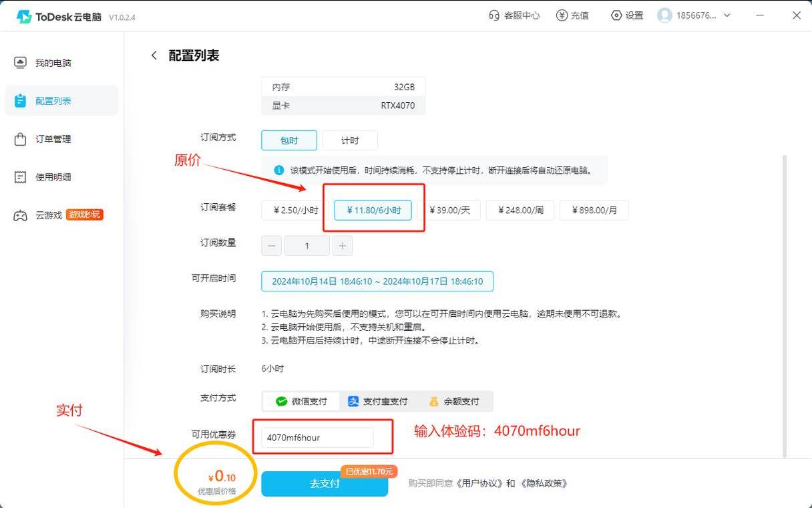Image resolution: width=812 pixels, height=508 pixels.
Task: Expand account dropdown next to phone number
Action: [x=727, y=15]
